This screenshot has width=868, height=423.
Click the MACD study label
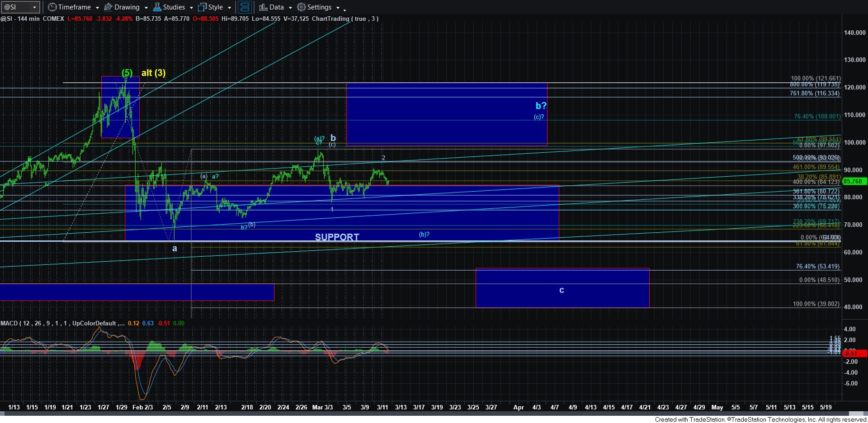[x=9, y=323]
